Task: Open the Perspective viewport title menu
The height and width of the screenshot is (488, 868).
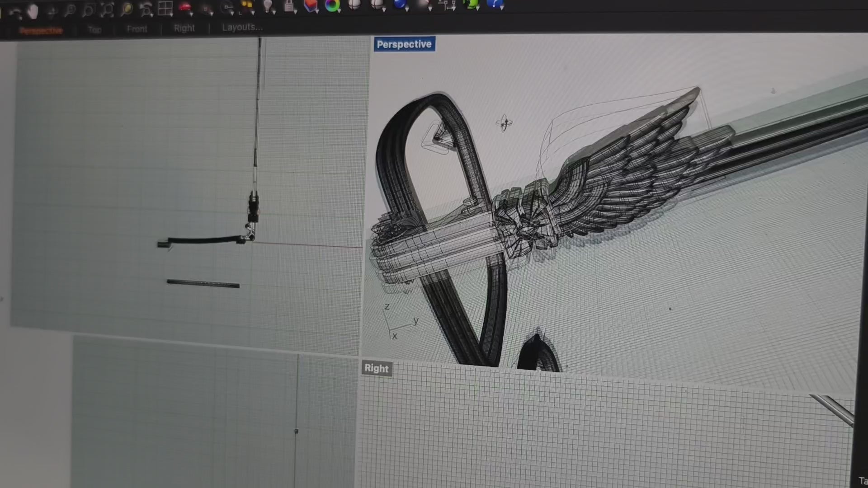Action: click(x=404, y=44)
